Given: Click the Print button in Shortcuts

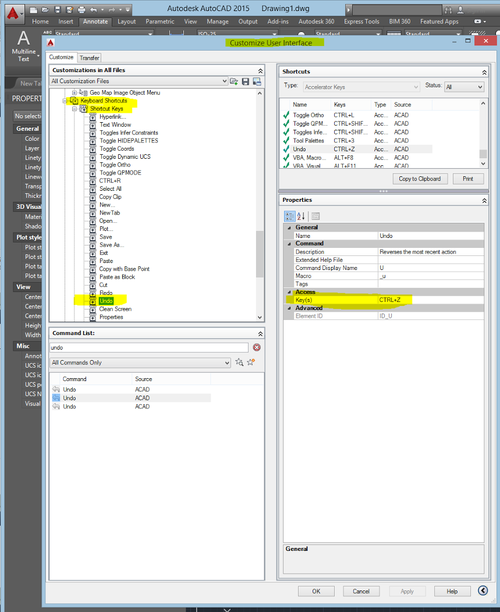Looking at the screenshot, I should (x=468, y=179).
